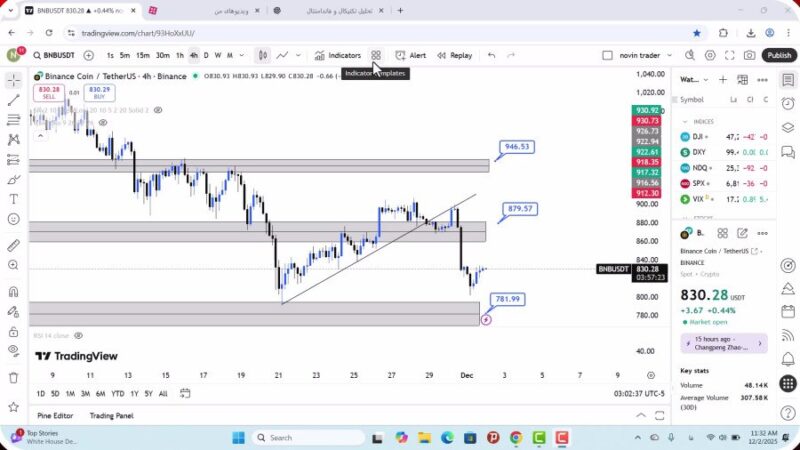Toggle RSI indicator visibility eye icon
The width and height of the screenshot is (800, 450).
tap(77, 336)
